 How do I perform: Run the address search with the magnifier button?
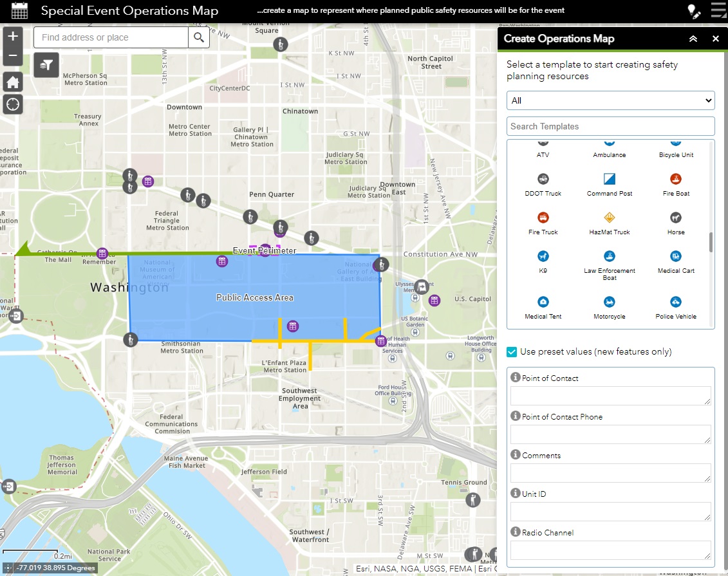[x=199, y=37]
